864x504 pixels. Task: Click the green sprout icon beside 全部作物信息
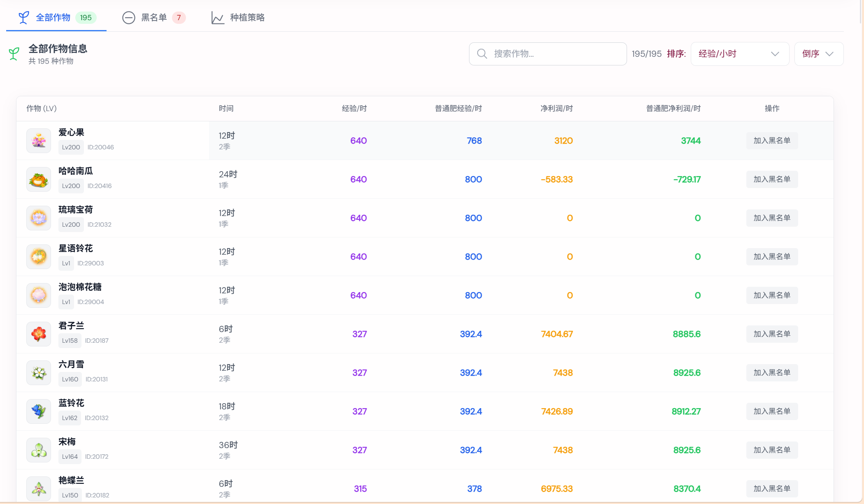click(x=14, y=54)
